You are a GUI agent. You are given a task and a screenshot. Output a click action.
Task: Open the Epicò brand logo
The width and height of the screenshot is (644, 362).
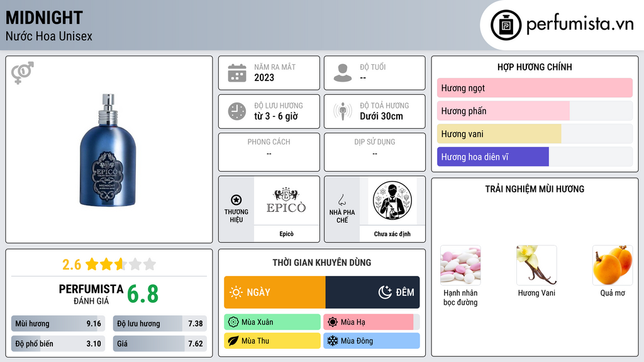[286, 200]
